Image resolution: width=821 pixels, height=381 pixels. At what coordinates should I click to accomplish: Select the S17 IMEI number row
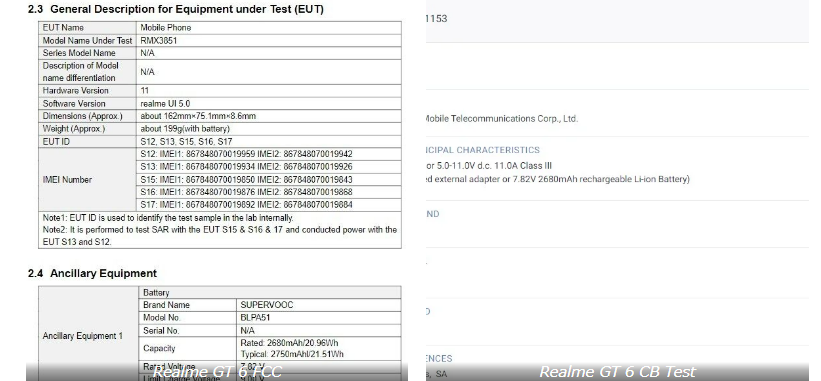(x=269, y=205)
